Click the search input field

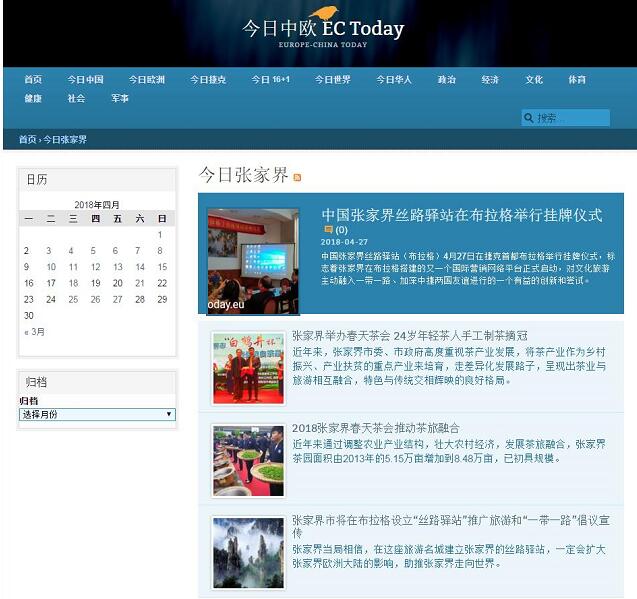[x=571, y=118]
